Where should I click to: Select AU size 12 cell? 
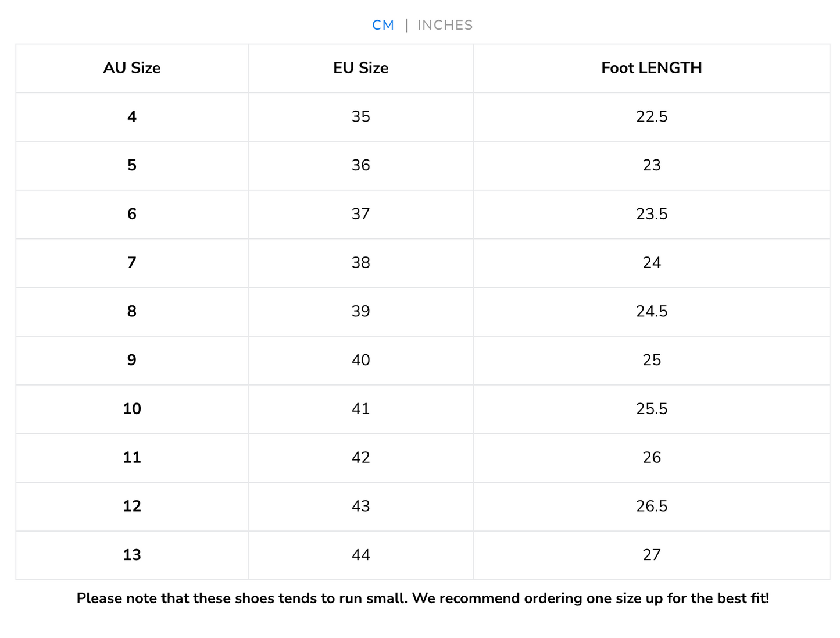click(x=132, y=506)
